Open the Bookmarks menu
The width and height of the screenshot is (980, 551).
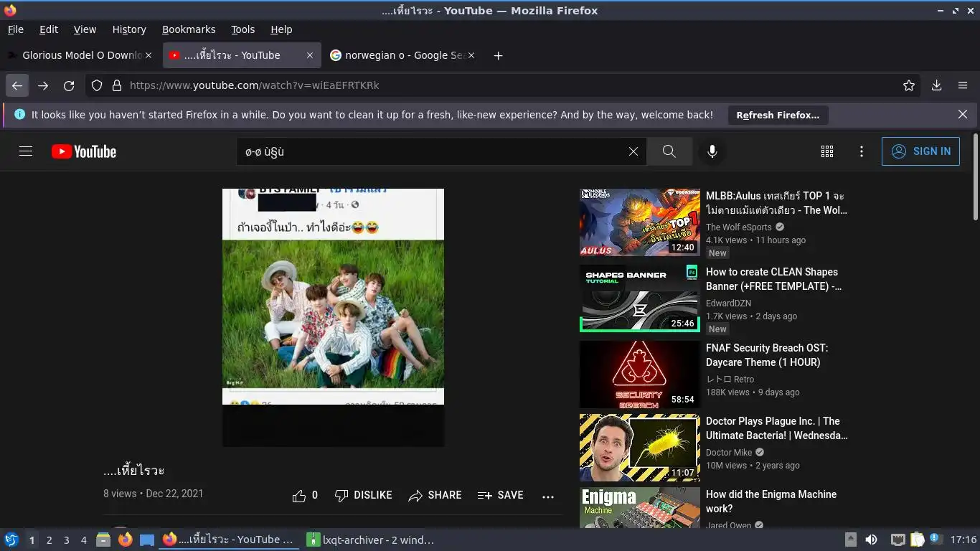coord(189,29)
